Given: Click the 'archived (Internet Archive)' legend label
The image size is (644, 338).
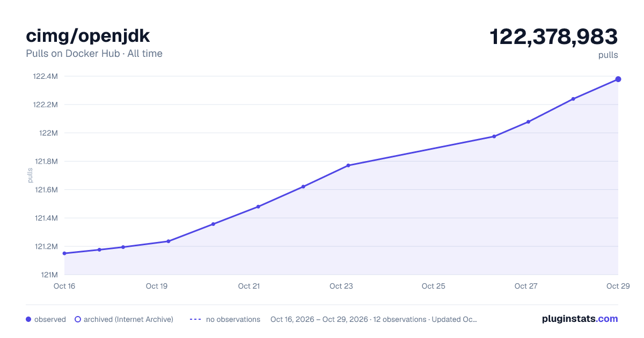Looking at the screenshot, I should click(128, 319).
